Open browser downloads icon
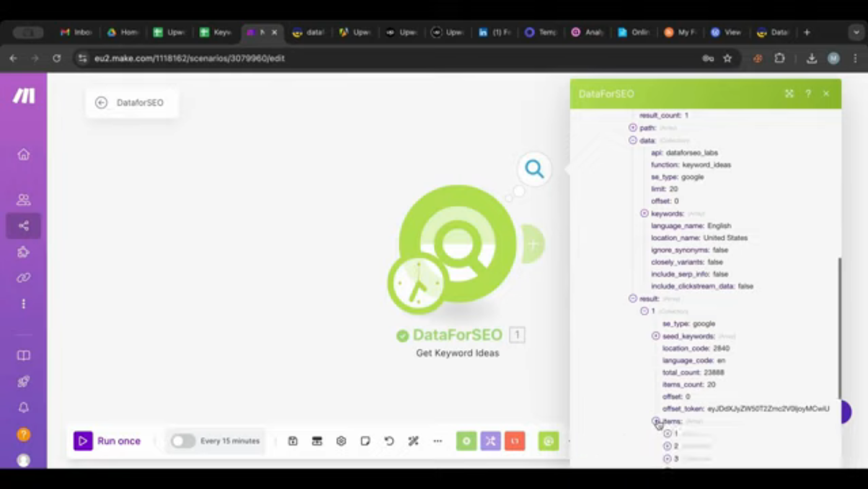This screenshot has width=868, height=489. tap(812, 58)
